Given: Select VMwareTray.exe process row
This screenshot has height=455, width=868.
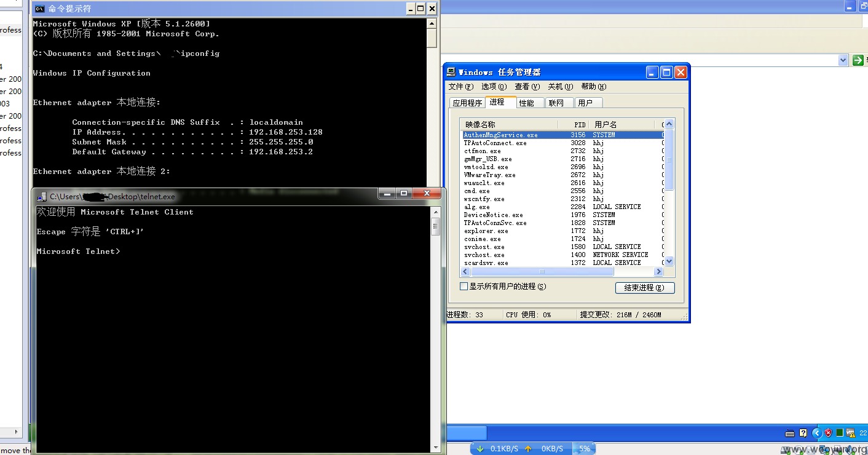Looking at the screenshot, I should coord(562,175).
